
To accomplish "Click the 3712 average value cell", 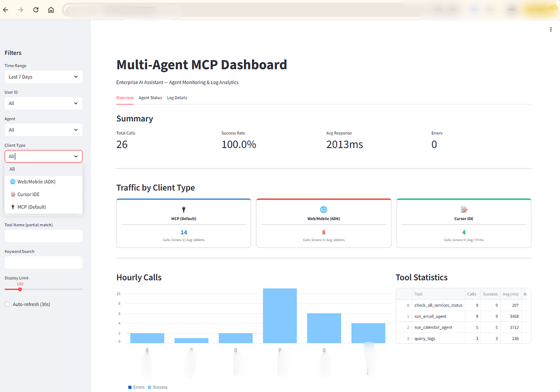I will coord(511,327).
